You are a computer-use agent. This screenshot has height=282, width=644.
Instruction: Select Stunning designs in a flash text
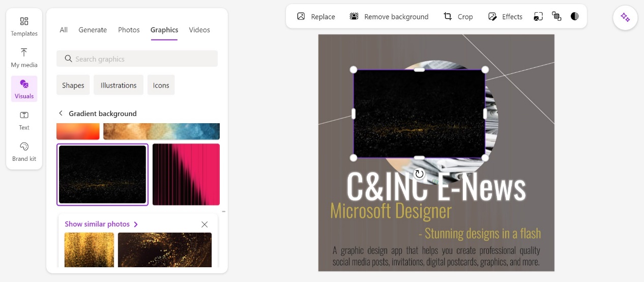(480, 234)
